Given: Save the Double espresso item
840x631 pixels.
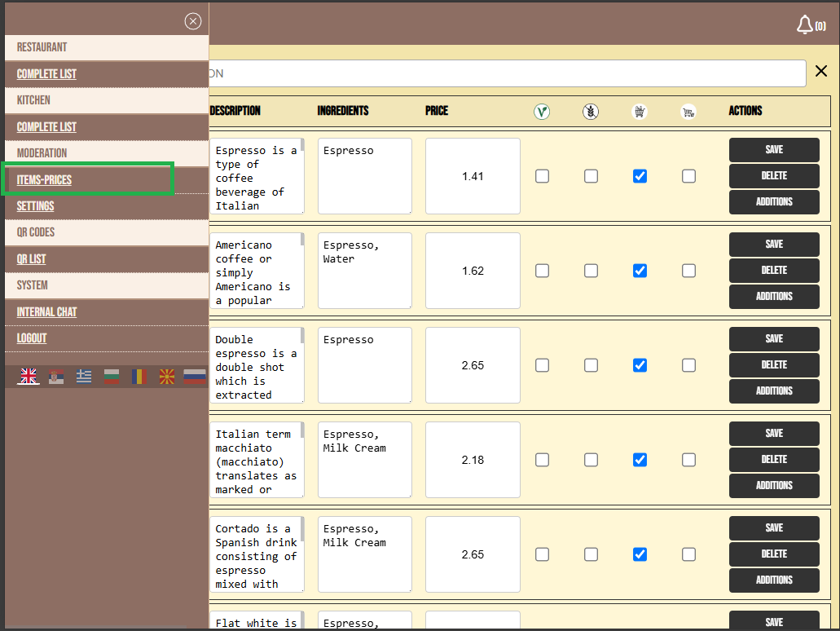Looking at the screenshot, I should point(774,339).
